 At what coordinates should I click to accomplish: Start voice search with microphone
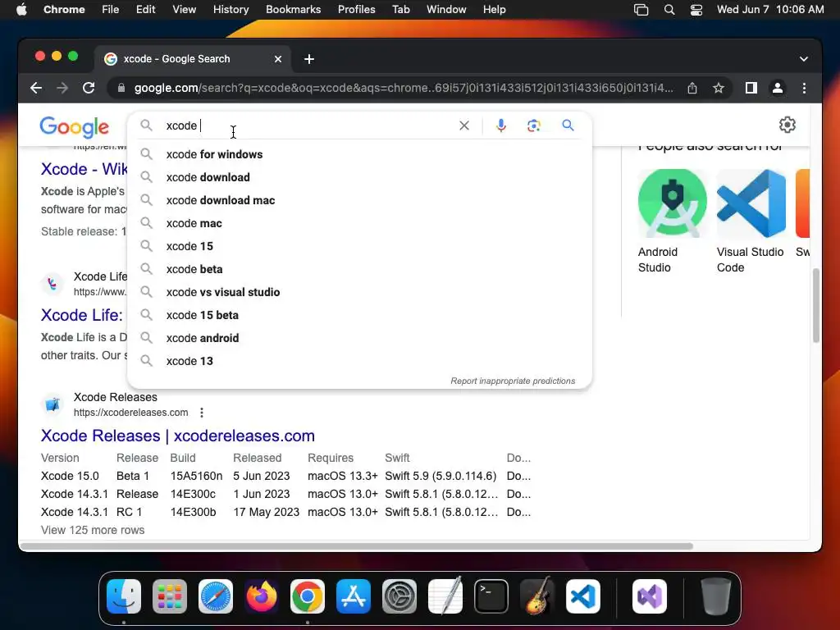[x=501, y=126]
